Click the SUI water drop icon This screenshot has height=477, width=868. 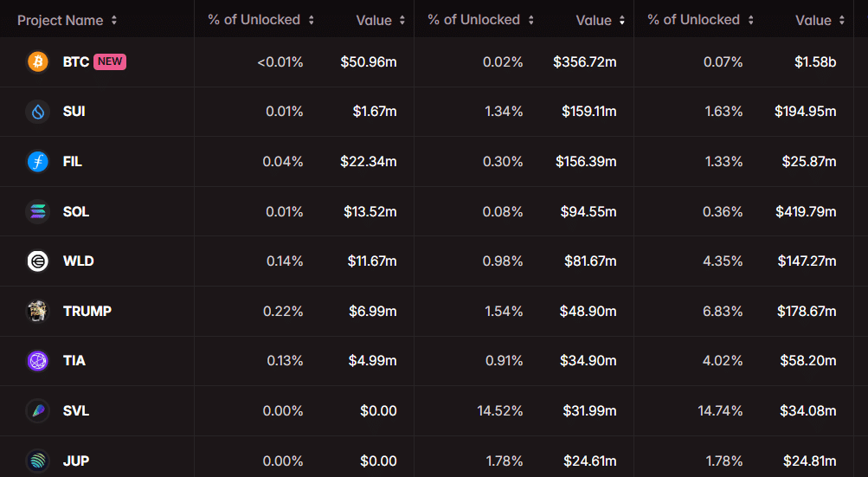coord(38,112)
